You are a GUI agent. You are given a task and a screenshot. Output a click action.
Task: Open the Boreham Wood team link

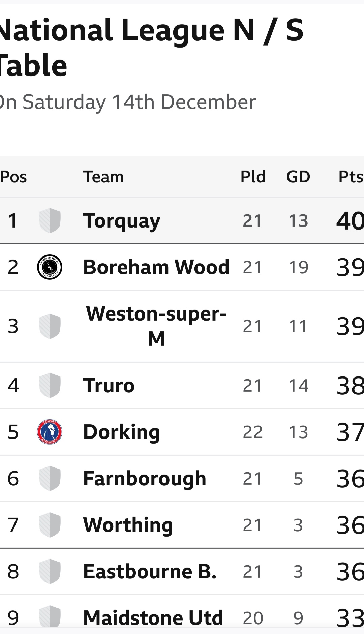(156, 267)
